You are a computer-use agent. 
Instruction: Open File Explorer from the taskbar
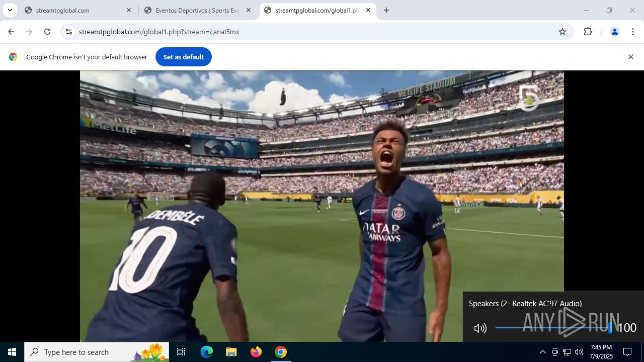tap(231, 352)
